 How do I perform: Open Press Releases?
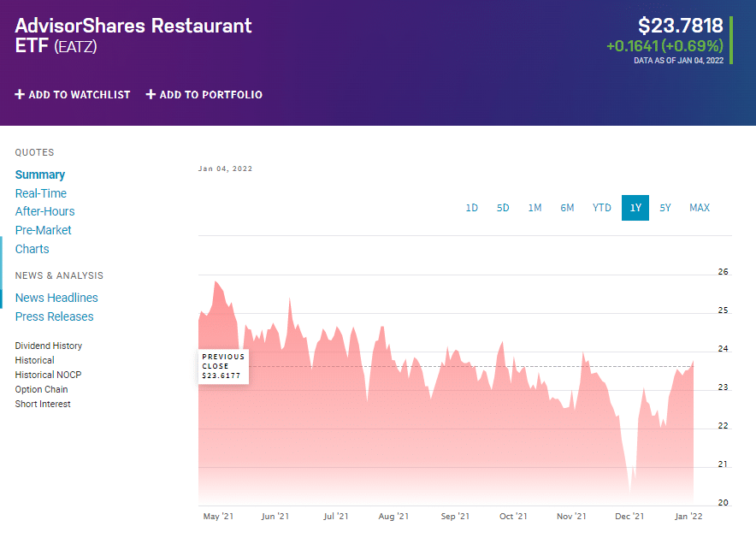(x=55, y=316)
